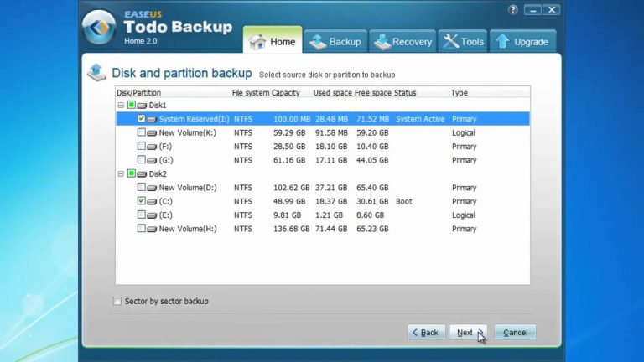
Task: Check the (F:) partition checkbox
Action: tap(141, 146)
